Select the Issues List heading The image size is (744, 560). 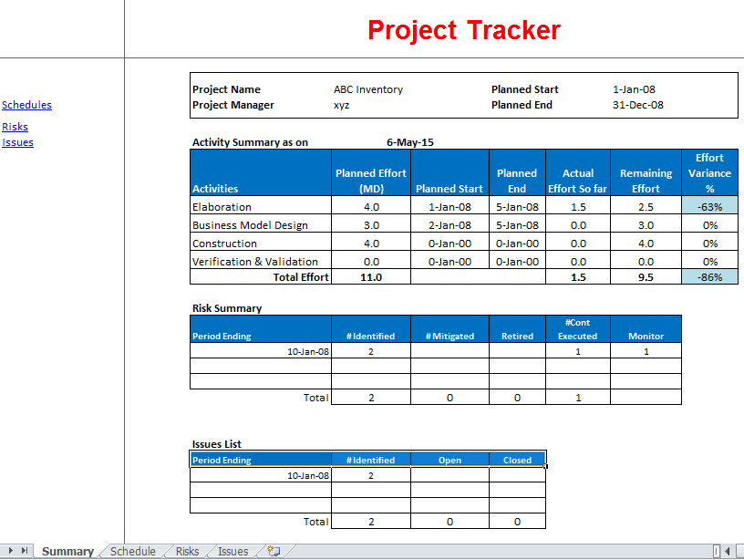coord(216,444)
